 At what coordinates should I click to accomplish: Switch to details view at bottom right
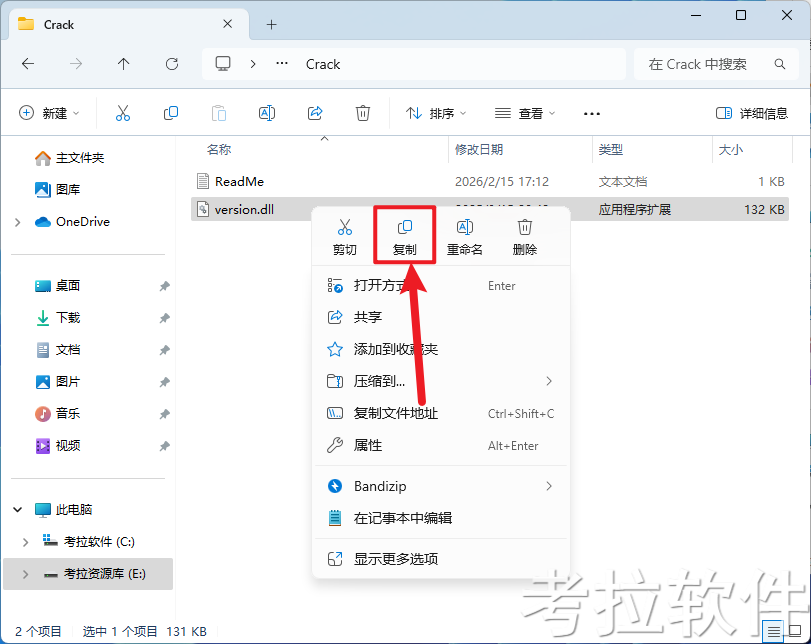pos(773,631)
